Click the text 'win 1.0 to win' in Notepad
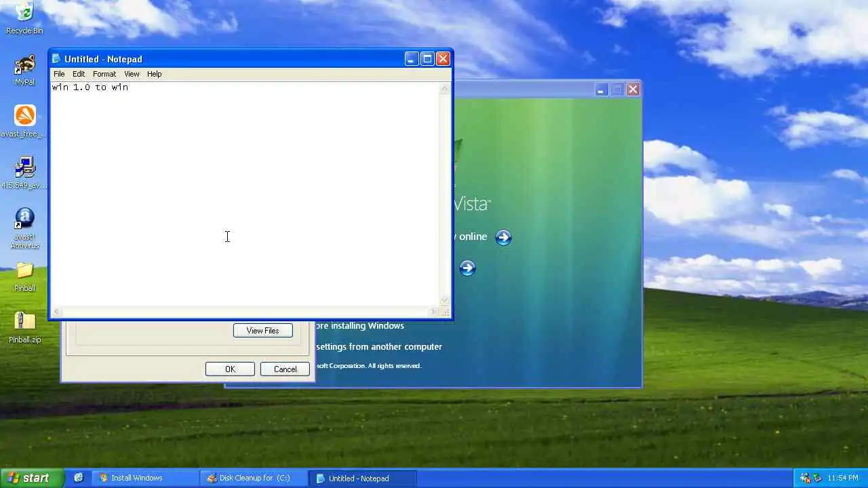The height and width of the screenshot is (488, 868). point(90,87)
